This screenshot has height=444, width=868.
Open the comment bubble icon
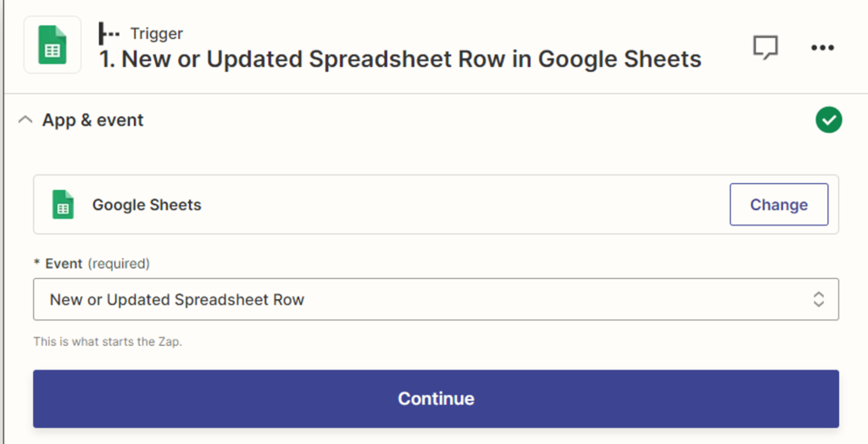click(765, 47)
